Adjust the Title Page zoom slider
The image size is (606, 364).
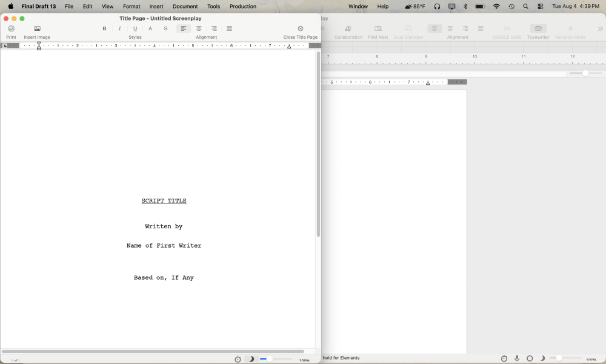click(270, 359)
